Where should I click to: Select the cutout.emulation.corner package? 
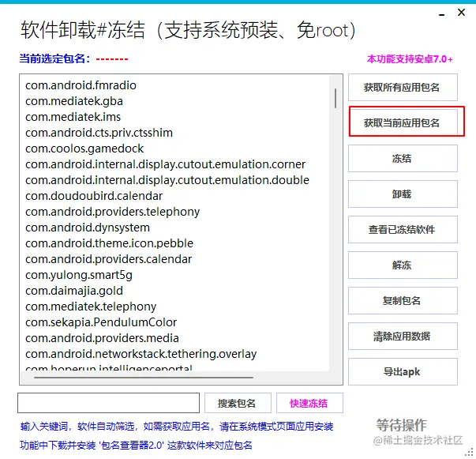(165, 164)
